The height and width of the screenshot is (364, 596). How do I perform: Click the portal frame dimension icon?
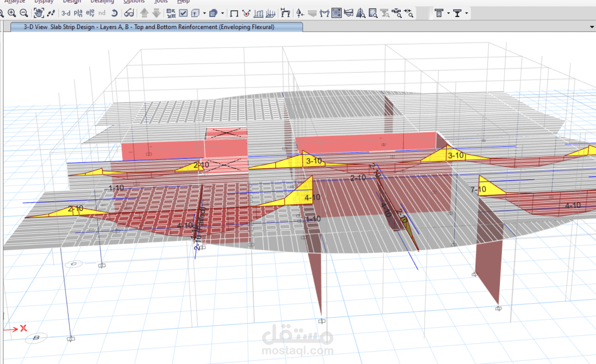tap(285, 13)
